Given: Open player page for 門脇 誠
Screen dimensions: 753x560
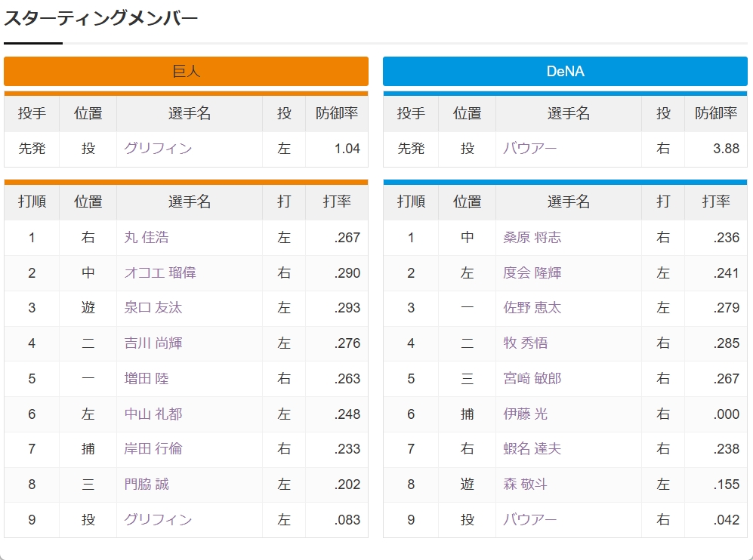Looking at the screenshot, I should (x=147, y=485).
